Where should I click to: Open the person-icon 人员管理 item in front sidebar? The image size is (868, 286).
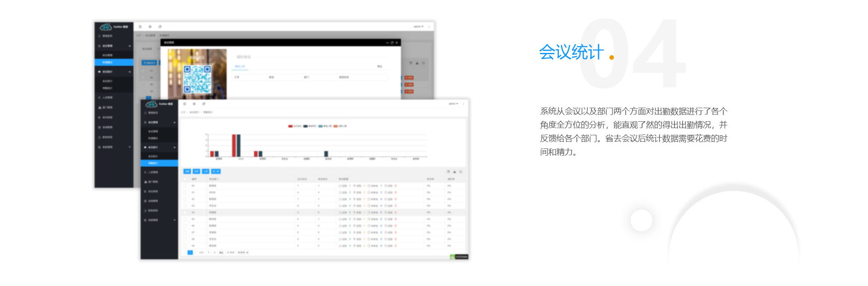pos(159,172)
